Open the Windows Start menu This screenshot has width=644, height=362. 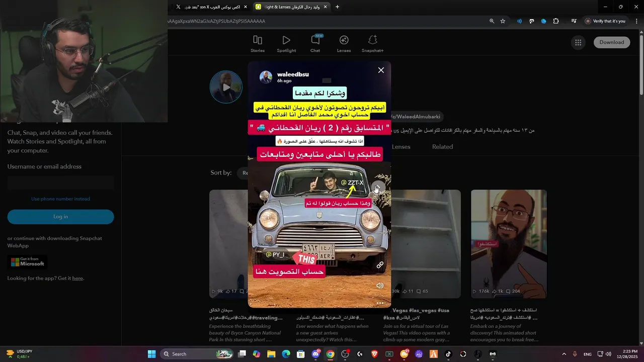pos(151,354)
